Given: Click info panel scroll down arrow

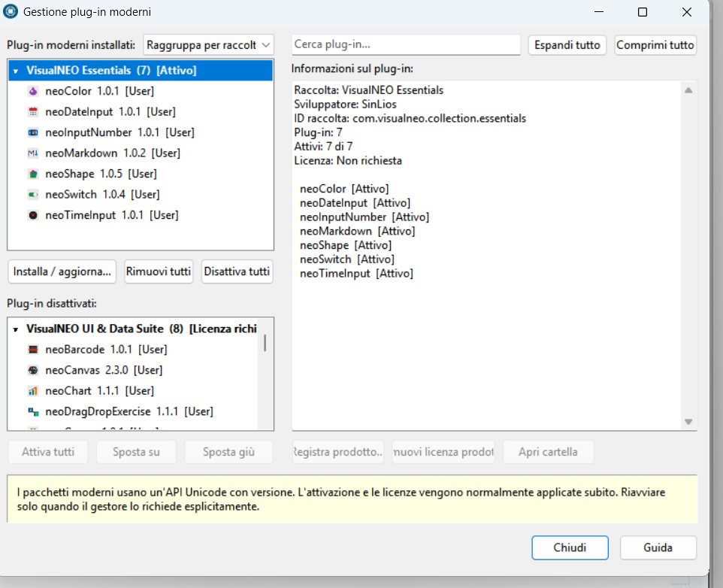Looking at the screenshot, I should click(x=688, y=422).
